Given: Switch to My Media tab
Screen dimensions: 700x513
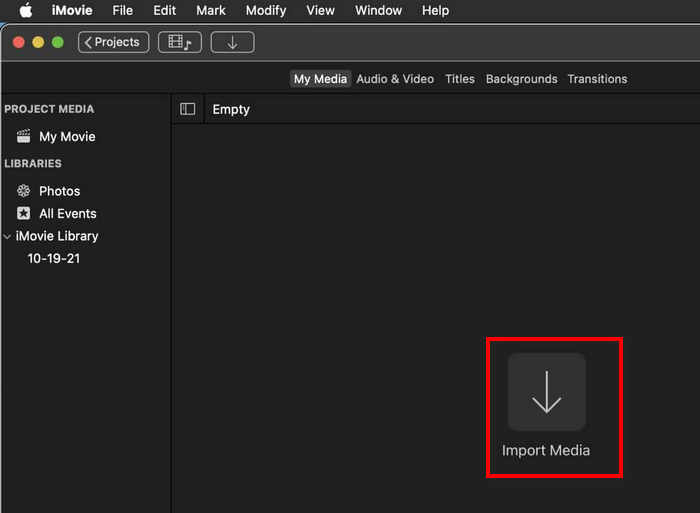Looking at the screenshot, I should (320, 79).
